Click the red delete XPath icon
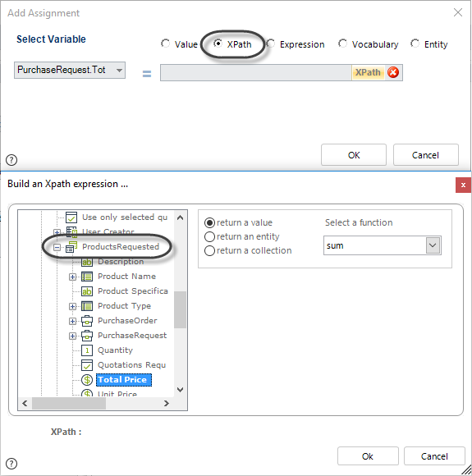The width and height of the screenshot is (472, 476). (393, 72)
